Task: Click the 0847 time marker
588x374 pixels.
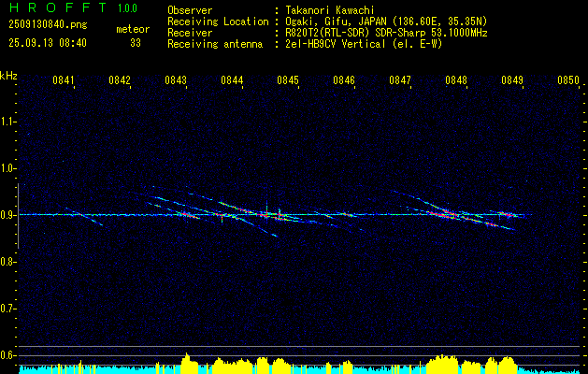Action: click(400, 79)
